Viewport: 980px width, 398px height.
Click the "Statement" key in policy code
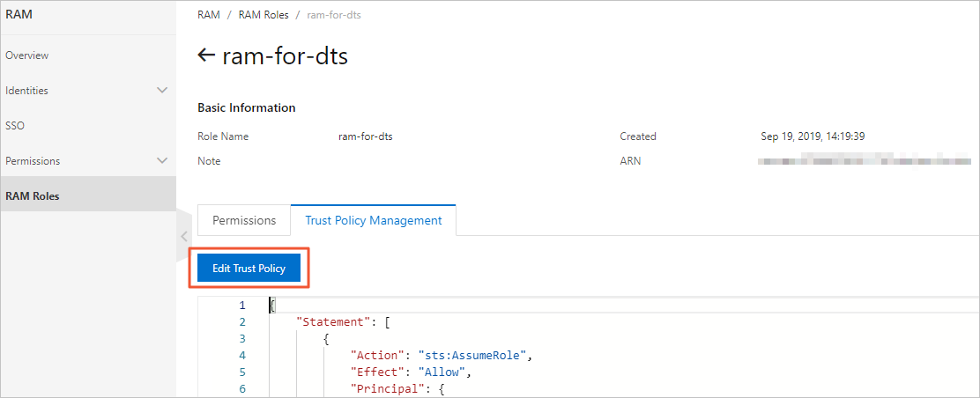point(334,322)
